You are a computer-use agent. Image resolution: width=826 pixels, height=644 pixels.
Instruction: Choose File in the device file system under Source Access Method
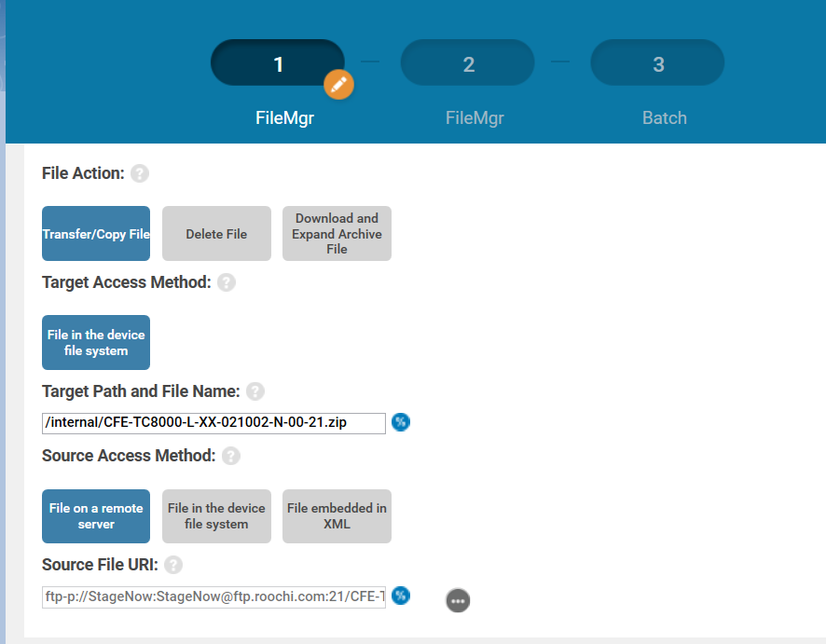coord(216,516)
